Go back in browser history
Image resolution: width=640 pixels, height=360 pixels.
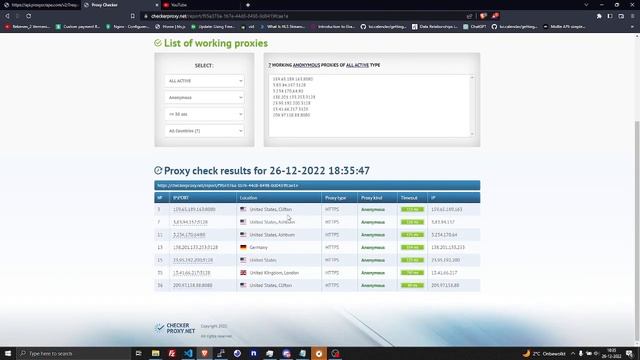click(x=7, y=16)
